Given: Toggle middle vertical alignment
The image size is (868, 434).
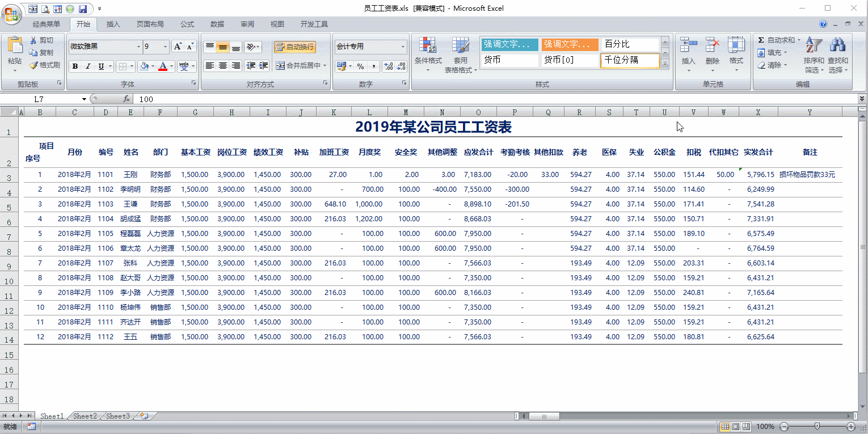Looking at the screenshot, I should [x=223, y=47].
